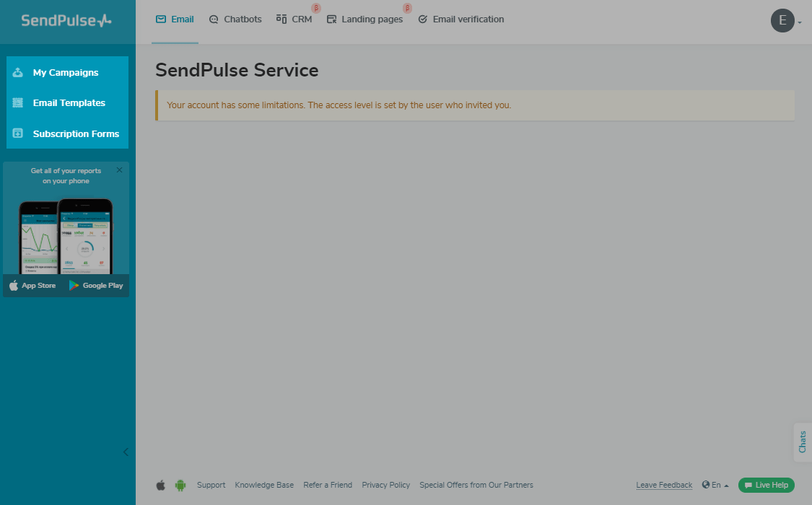Open Special Offers from Our Partners link
Viewport: 812px width, 505px height.
(476, 486)
